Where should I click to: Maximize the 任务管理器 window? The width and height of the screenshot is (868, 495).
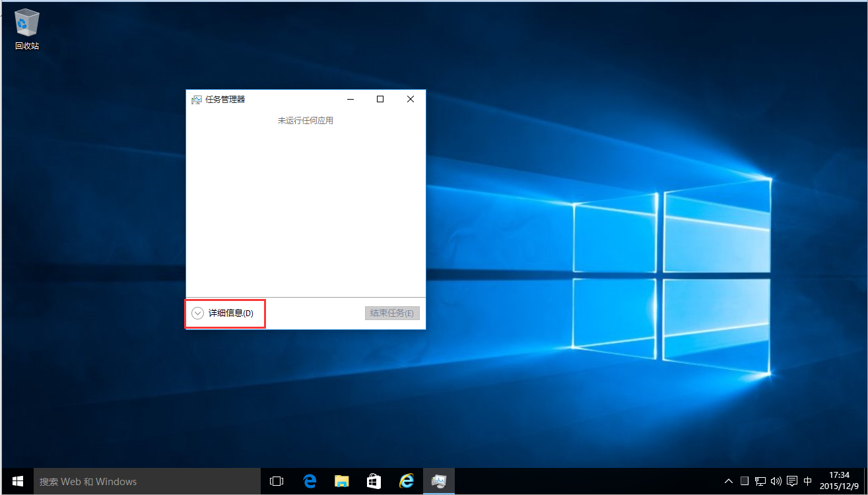coord(380,99)
